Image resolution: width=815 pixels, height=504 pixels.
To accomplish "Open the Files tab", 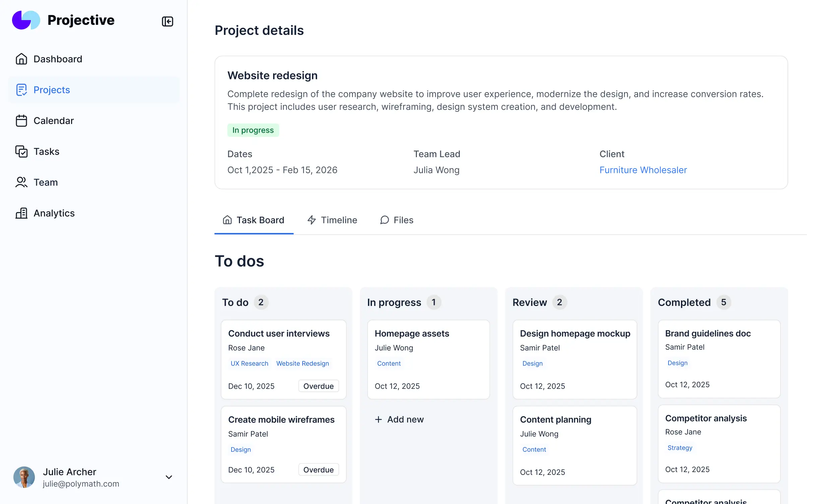I will point(403,220).
